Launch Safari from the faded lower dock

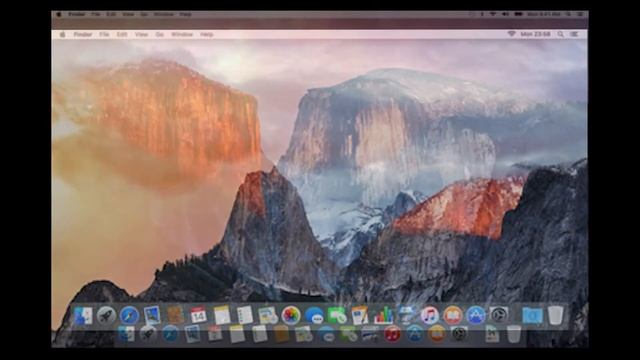tap(170, 334)
